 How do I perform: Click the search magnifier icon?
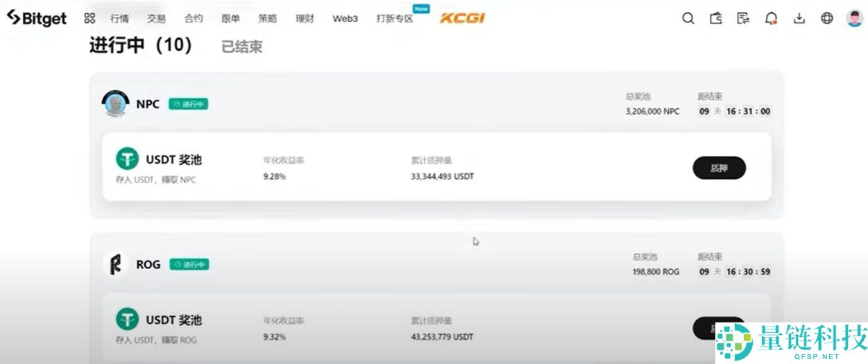coord(688,19)
